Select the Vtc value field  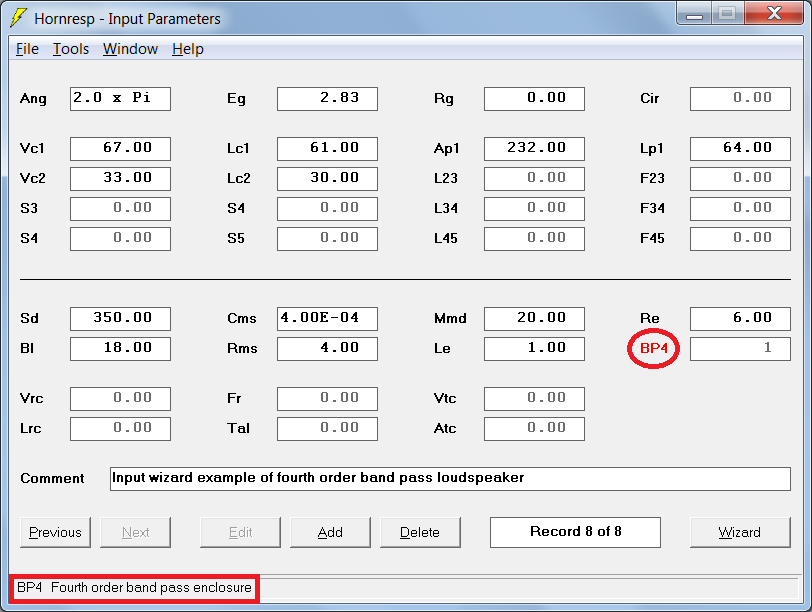click(534, 399)
